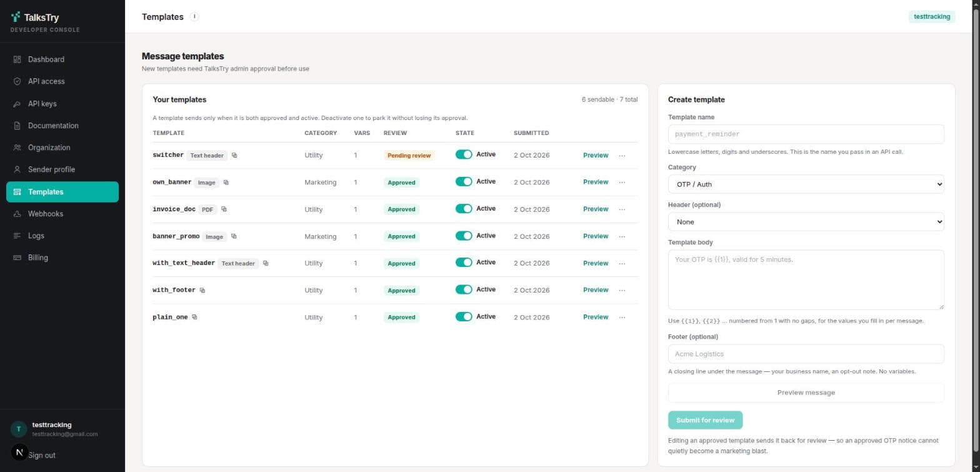Copy the banner_promo template name

[234, 236]
